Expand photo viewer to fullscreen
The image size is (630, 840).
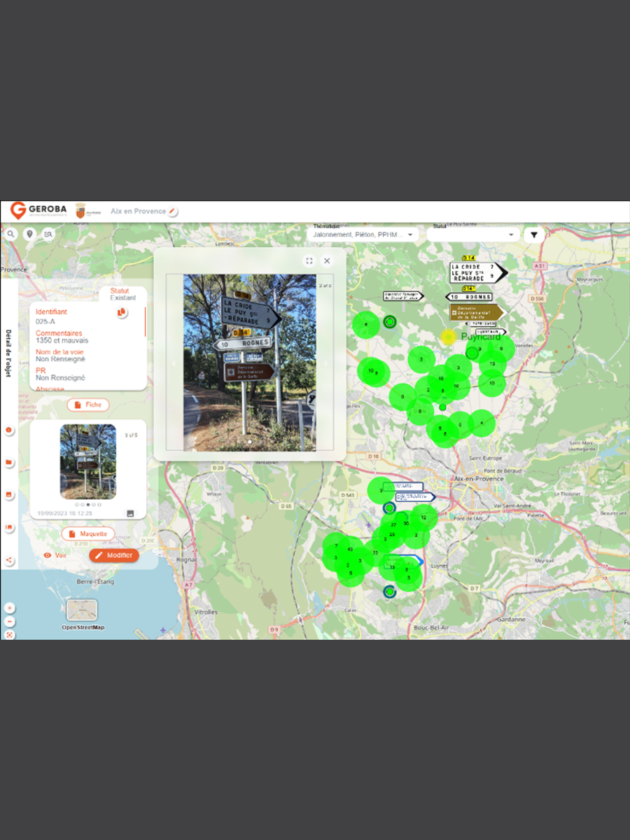[309, 261]
